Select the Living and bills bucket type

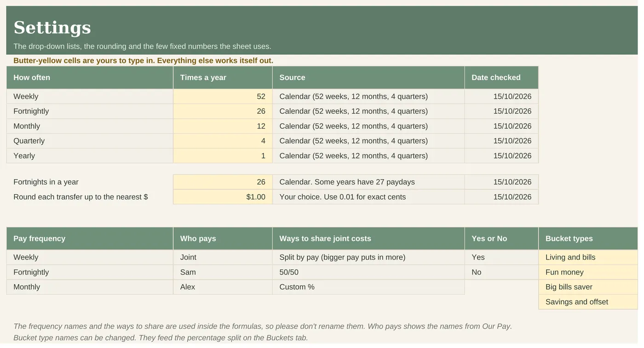point(588,257)
